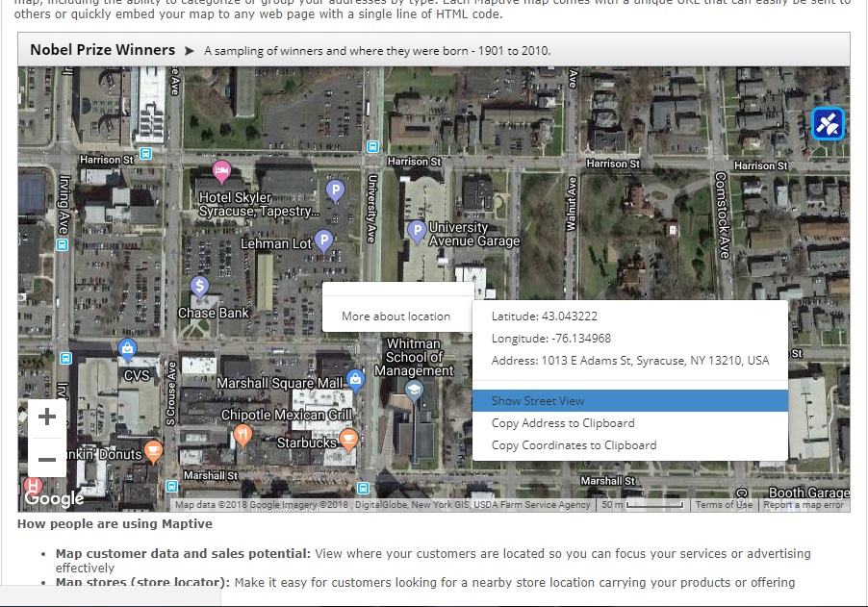This screenshot has width=868, height=607.
Task: Click the transit stop icon left of CVS
Action: [65, 358]
